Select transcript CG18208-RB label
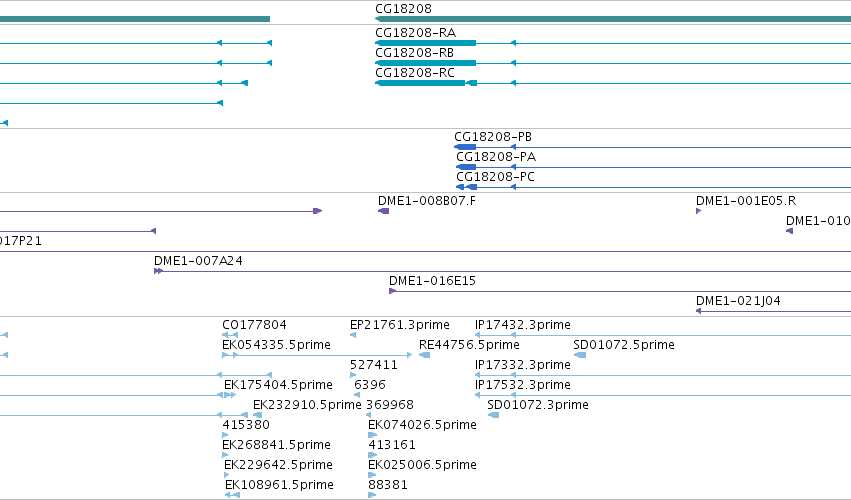851x500 pixels. (x=414, y=53)
